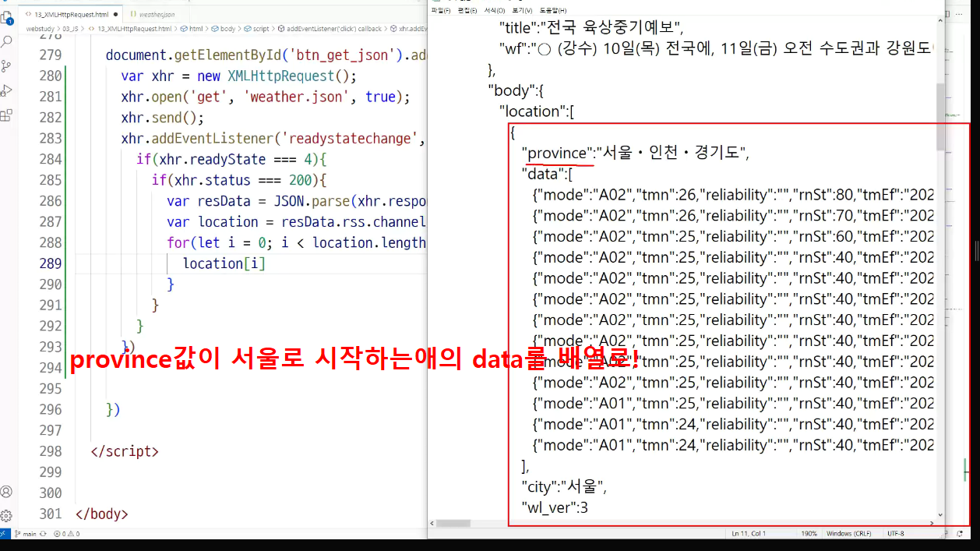980x551 pixels.
Task: Click the data row with "rnSt":80
Action: pyautogui.click(x=733, y=195)
